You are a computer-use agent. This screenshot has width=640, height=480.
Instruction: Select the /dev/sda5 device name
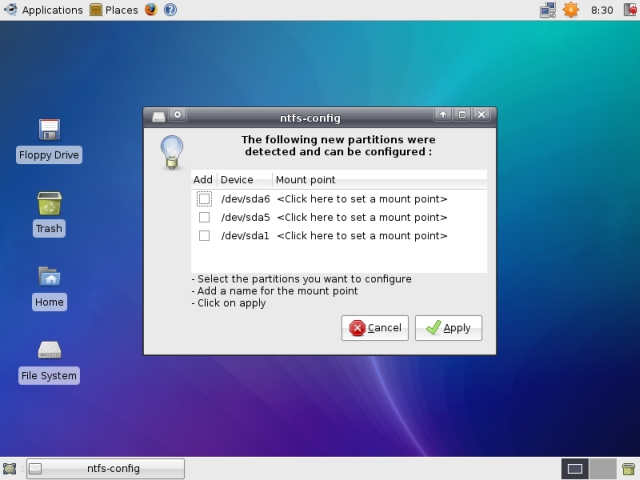(x=245, y=217)
